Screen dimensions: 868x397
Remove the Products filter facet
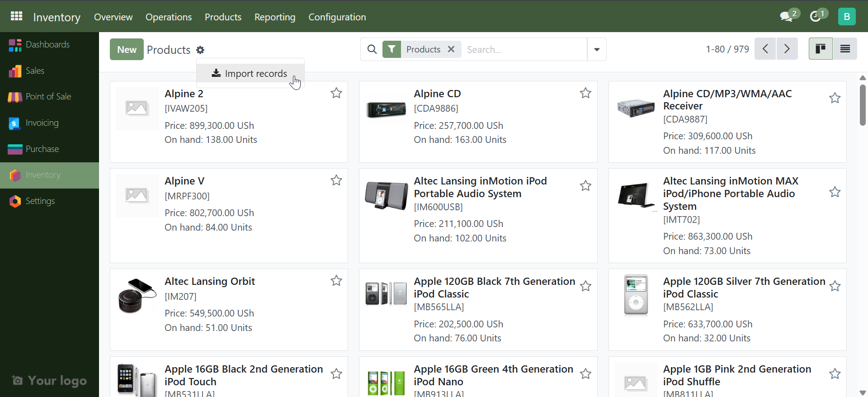coord(451,49)
